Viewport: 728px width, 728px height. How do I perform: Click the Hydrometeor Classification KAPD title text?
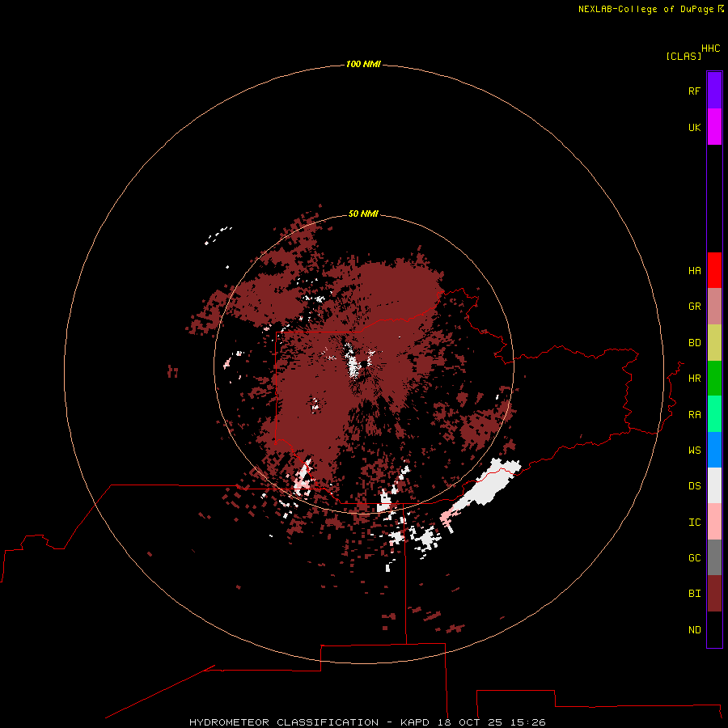pos(367,722)
